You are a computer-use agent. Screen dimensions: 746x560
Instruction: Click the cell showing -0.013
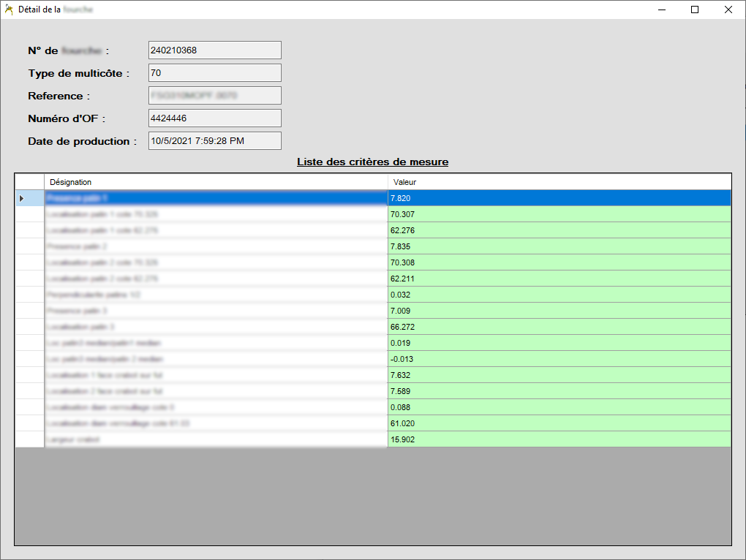(559, 359)
